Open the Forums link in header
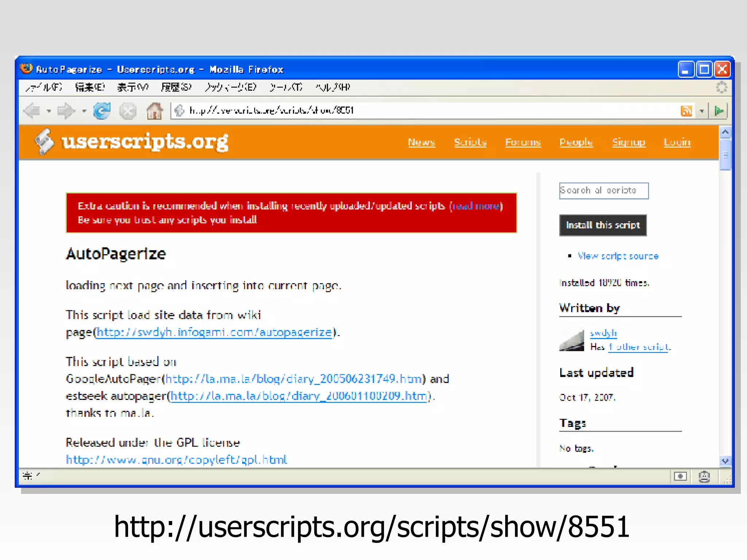 pyautogui.click(x=523, y=142)
